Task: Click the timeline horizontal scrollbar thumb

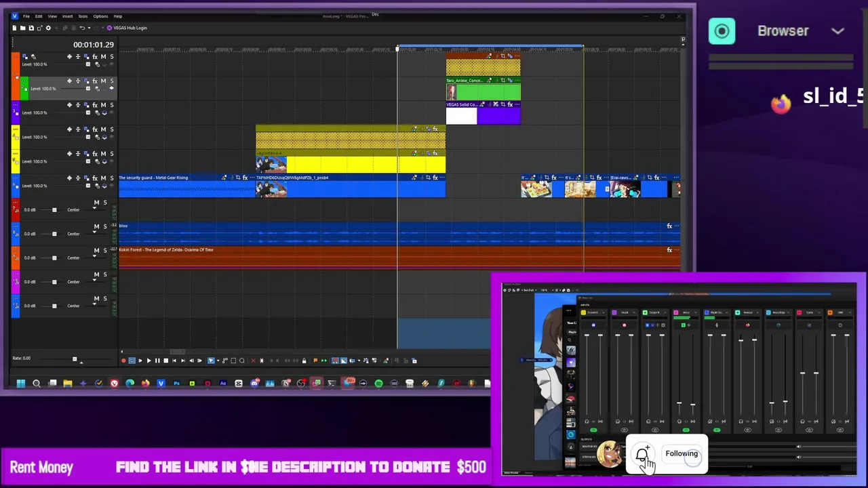Action: point(177,352)
